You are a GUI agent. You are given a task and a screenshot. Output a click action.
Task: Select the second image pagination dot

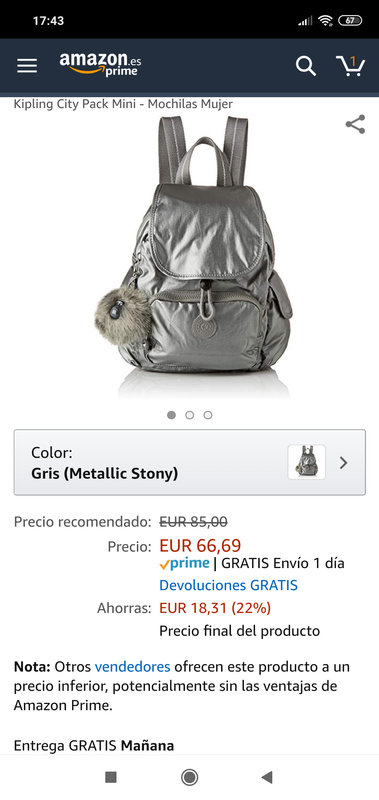(190, 415)
